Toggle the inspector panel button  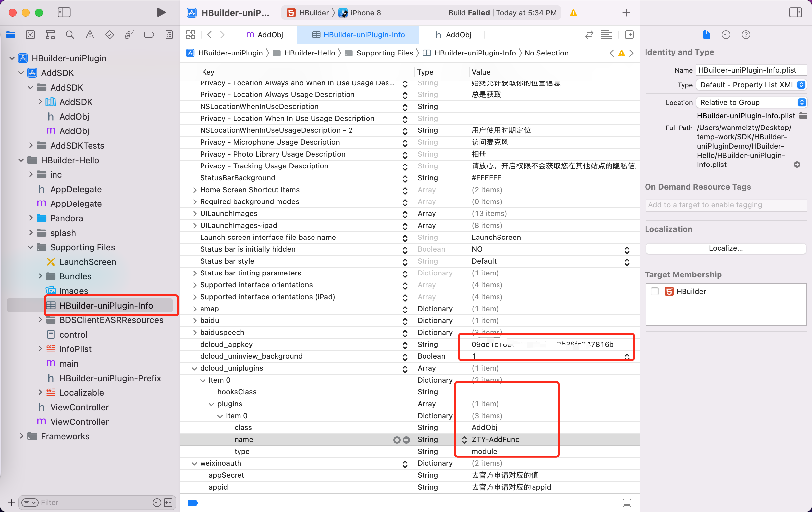pyautogui.click(x=795, y=13)
